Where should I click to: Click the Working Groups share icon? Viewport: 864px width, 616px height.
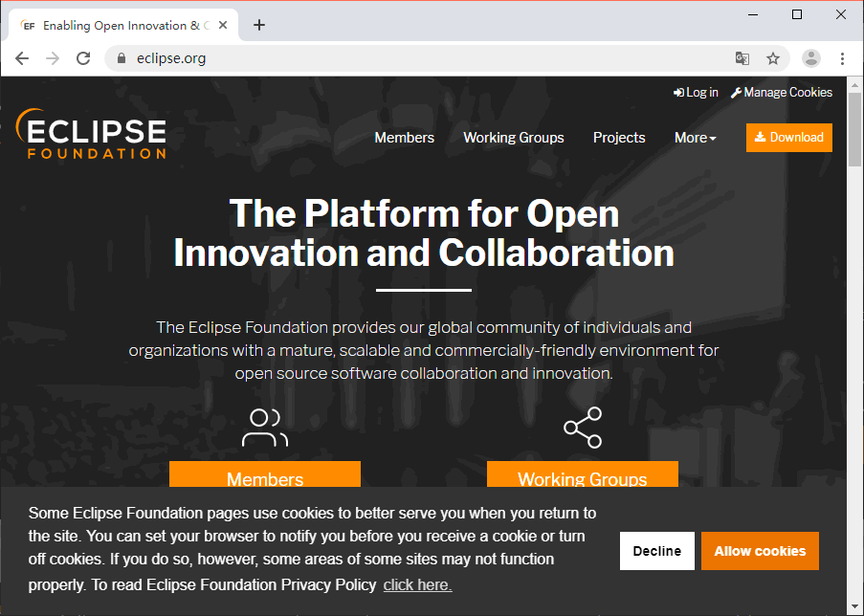click(x=583, y=428)
